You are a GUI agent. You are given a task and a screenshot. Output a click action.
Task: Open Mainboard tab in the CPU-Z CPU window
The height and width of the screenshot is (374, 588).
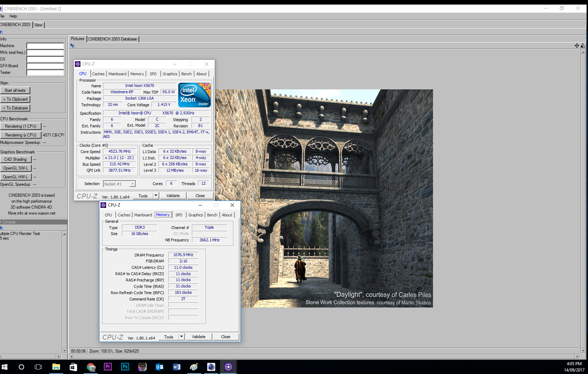pyautogui.click(x=117, y=74)
